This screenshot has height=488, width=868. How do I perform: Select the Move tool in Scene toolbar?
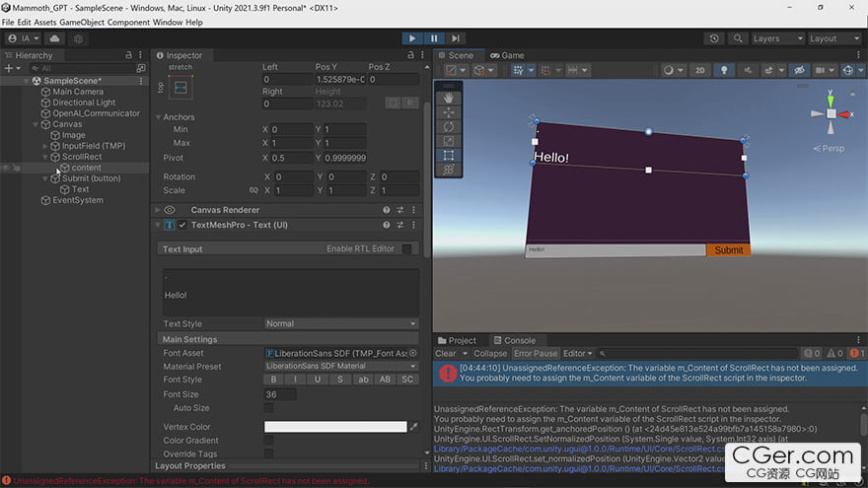(x=449, y=112)
